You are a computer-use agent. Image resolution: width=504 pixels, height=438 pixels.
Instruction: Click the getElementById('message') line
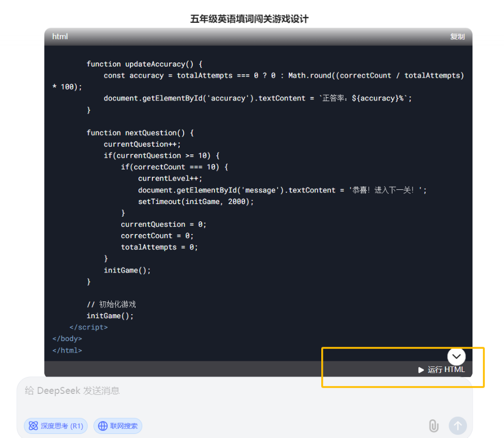[x=283, y=190]
